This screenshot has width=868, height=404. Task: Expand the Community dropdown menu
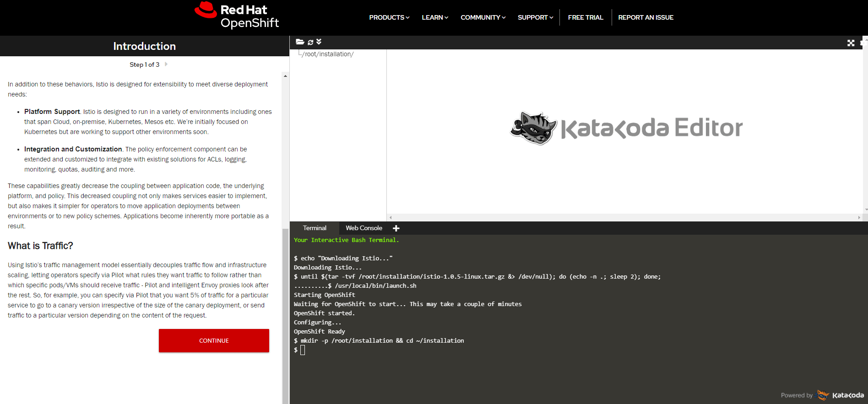pyautogui.click(x=483, y=17)
